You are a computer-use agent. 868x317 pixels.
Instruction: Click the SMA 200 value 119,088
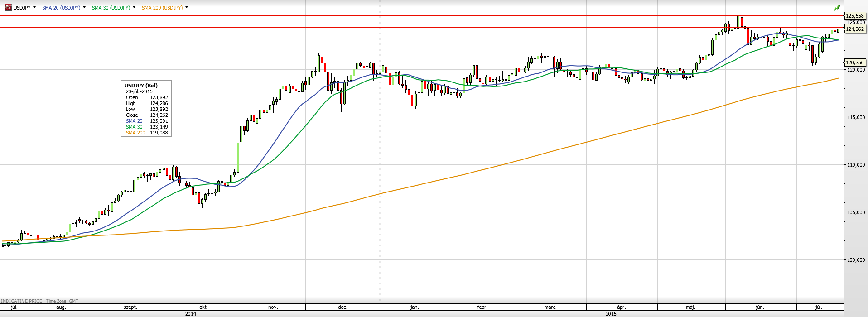(x=159, y=133)
